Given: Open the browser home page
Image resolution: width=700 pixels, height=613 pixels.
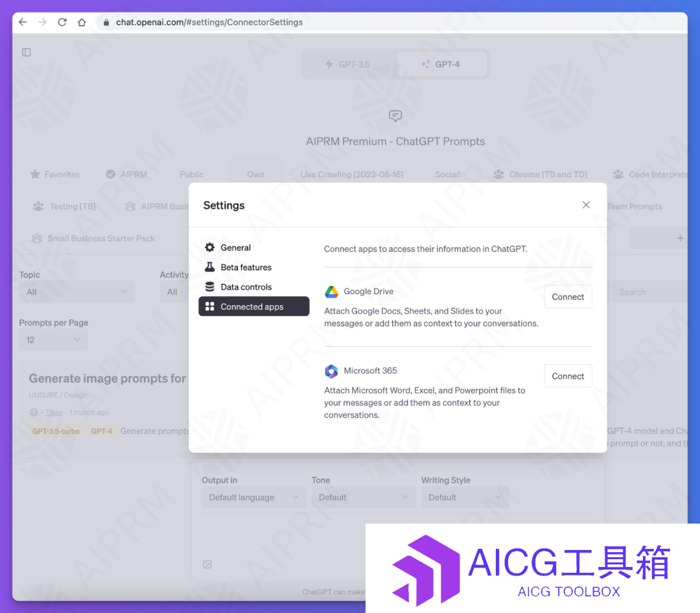Looking at the screenshot, I should 82,22.
